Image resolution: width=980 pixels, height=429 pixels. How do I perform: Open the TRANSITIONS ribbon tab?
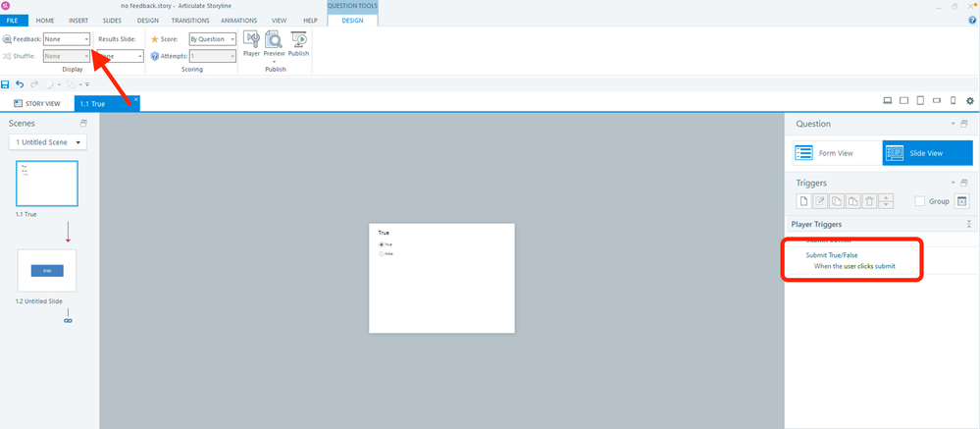(190, 20)
